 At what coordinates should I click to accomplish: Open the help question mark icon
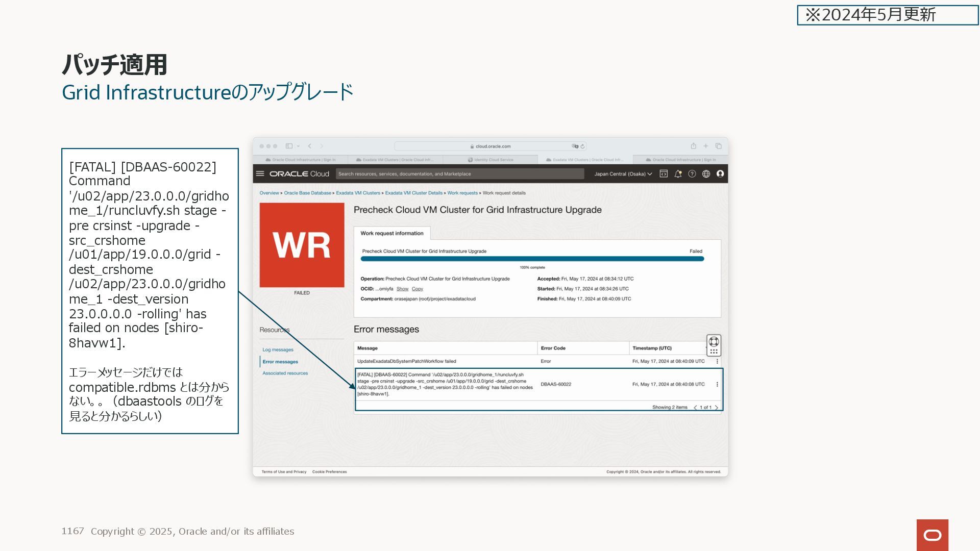pos(692,174)
